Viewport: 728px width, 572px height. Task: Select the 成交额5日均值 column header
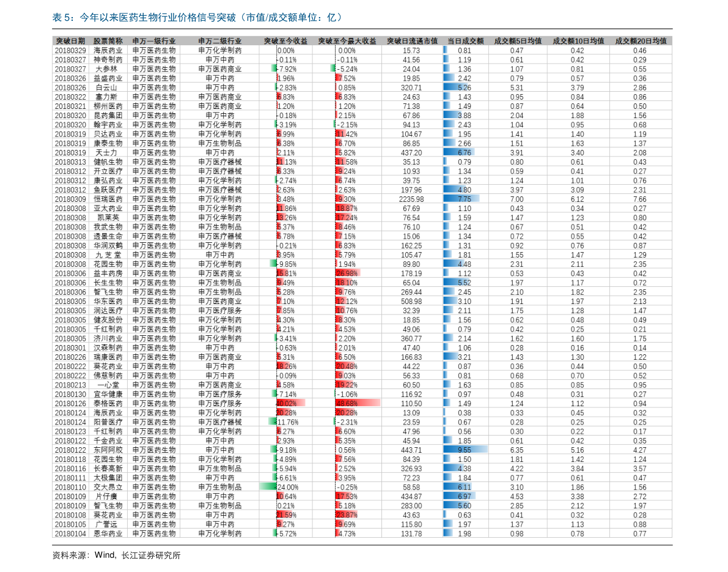pyautogui.click(x=518, y=41)
